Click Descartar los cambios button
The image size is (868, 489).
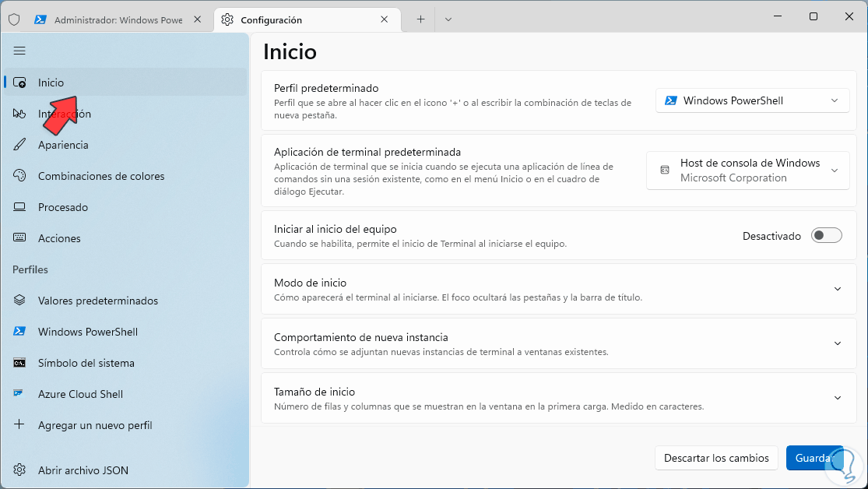tap(716, 458)
